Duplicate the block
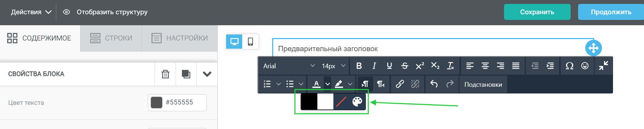This screenshot has height=129, width=644. [x=186, y=74]
